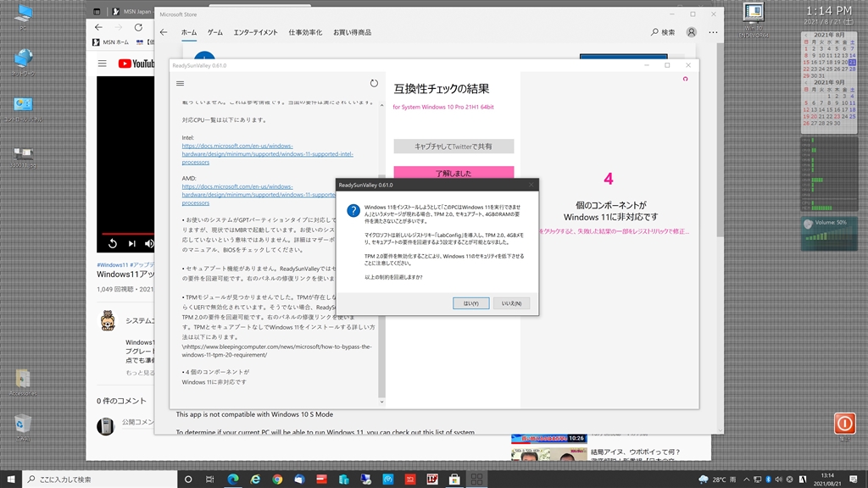Click the #Windows11 hashtag under the video

pyautogui.click(x=113, y=264)
